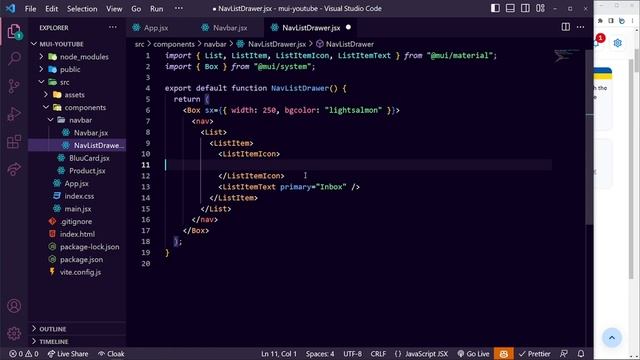The height and width of the screenshot is (360, 640).
Task: Open editor more actions ellipsis
Action: [x=580, y=27]
